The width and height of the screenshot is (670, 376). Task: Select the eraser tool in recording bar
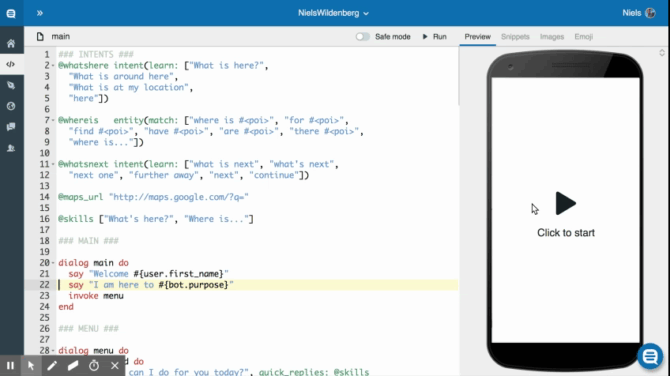73,366
